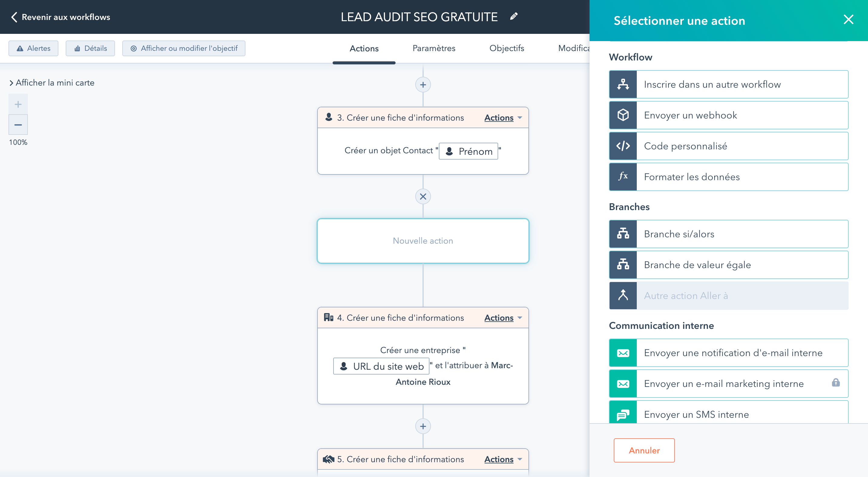Screen dimensions: 868x477
Task: Click the Prénom token in step 3
Action: tap(469, 151)
